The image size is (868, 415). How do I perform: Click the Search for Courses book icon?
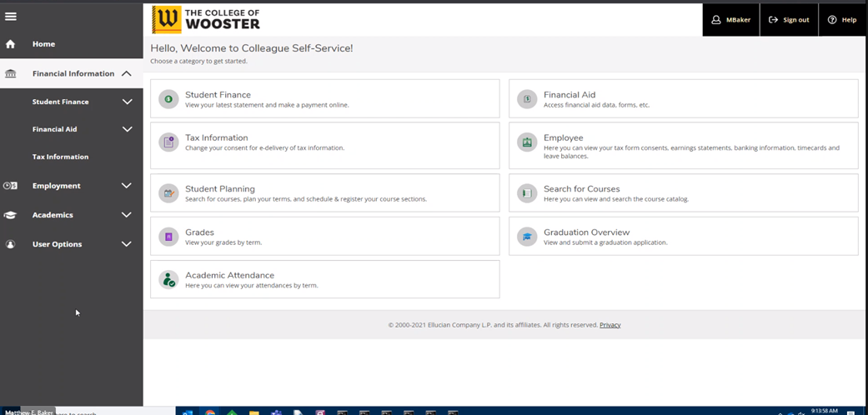click(x=527, y=193)
